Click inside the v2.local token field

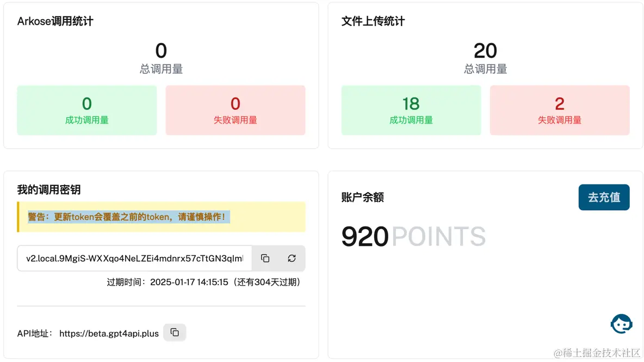(134, 258)
